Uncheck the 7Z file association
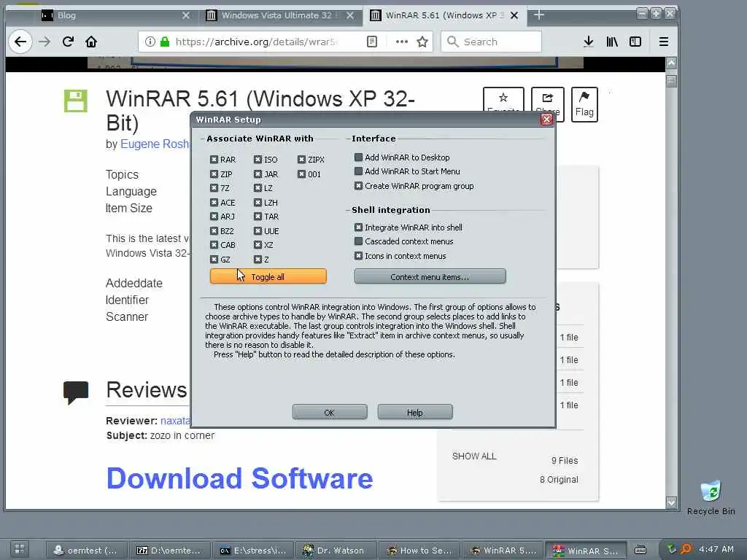The height and width of the screenshot is (560, 747). pos(214,188)
